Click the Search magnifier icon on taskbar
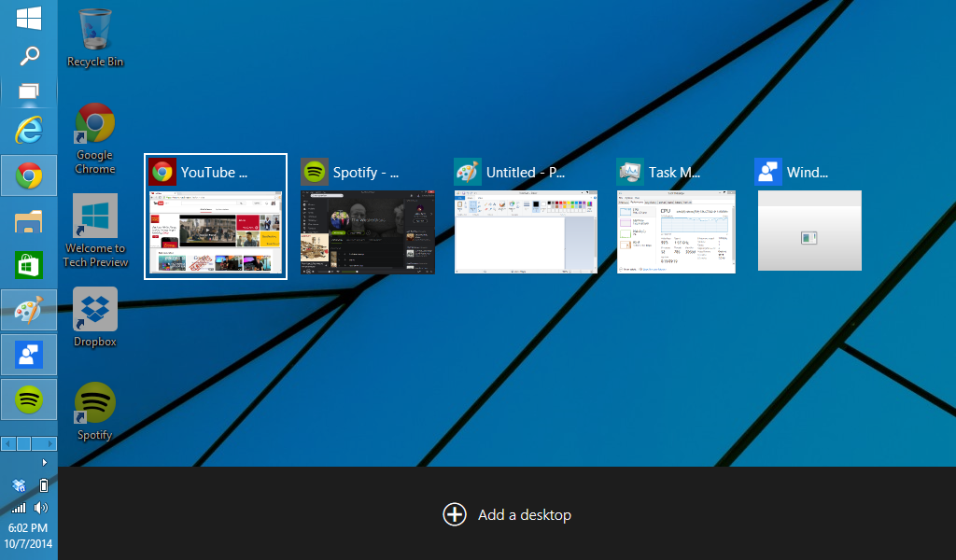Image resolution: width=956 pixels, height=560 pixels. click(29, 55)
